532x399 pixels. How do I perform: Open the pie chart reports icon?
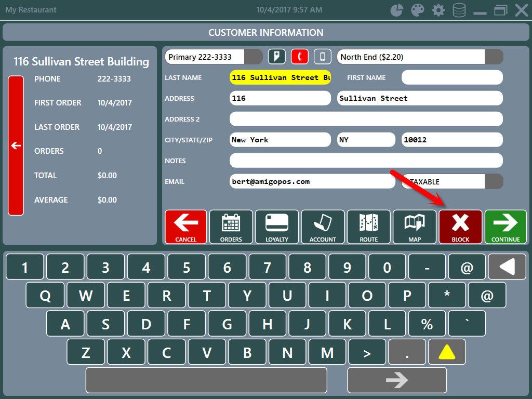point(397,10)
